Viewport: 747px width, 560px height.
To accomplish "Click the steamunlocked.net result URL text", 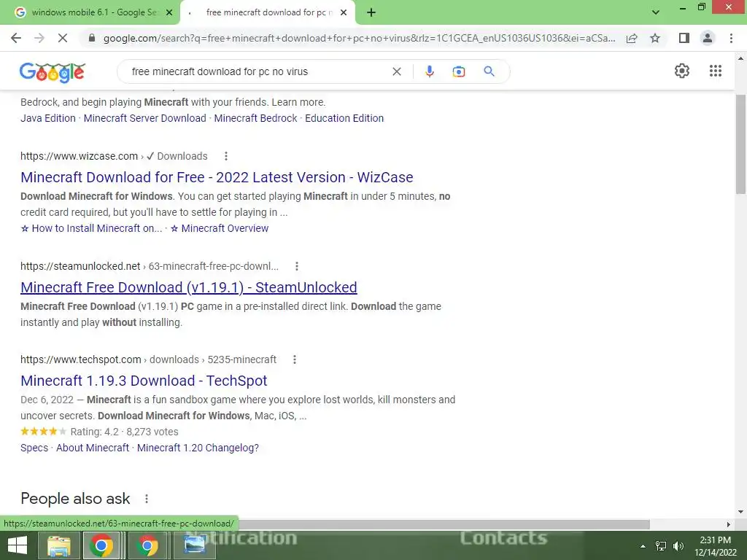I will (80, 266).
